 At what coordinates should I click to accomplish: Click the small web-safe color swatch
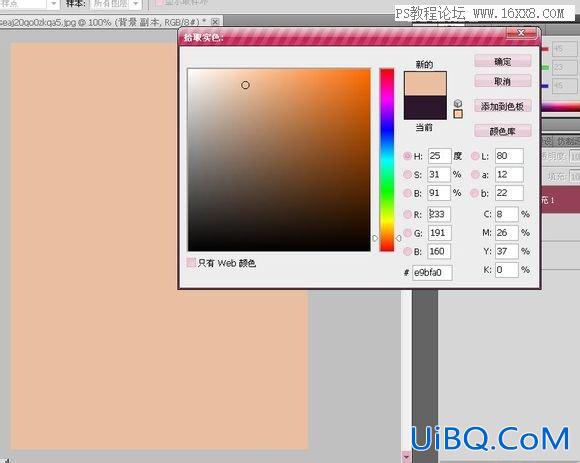(458, 114)
